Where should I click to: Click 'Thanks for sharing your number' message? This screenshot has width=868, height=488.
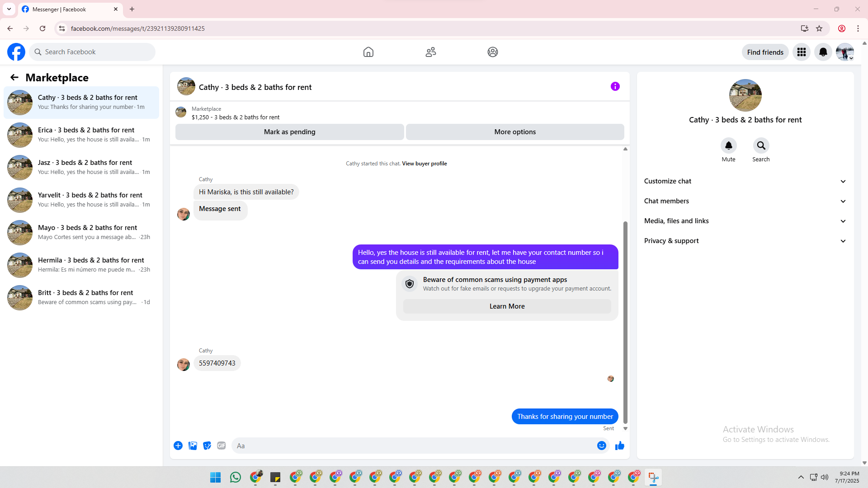click(565, 417)
